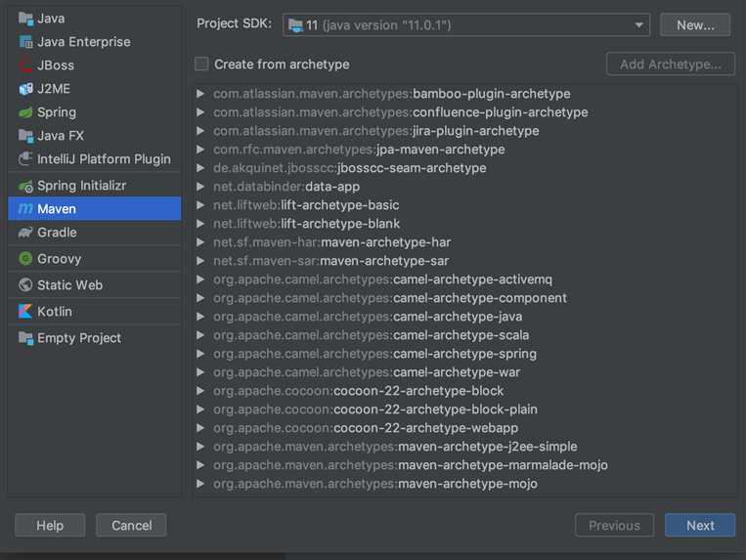746x560 pixels.
Task: Expand lift-archetype-basic entry
Action: 200,205
